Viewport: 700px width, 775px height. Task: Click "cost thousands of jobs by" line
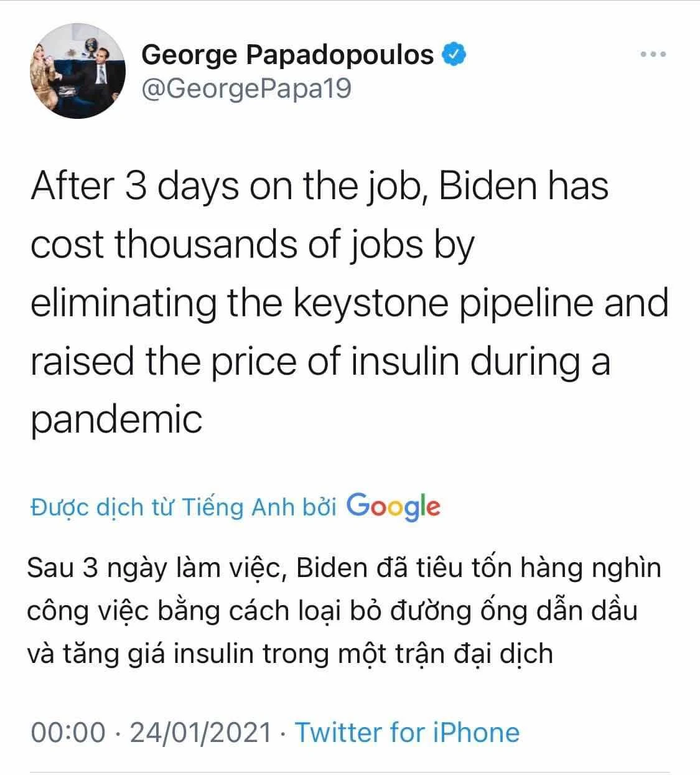pos(252,245)
